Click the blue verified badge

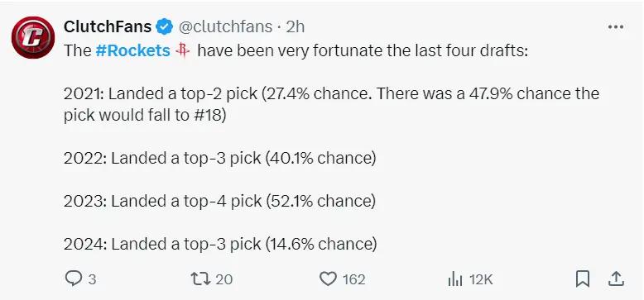[165, 27]
